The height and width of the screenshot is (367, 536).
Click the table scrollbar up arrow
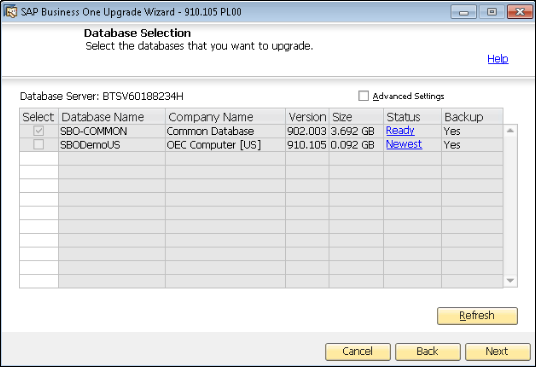tap(510, 131)
